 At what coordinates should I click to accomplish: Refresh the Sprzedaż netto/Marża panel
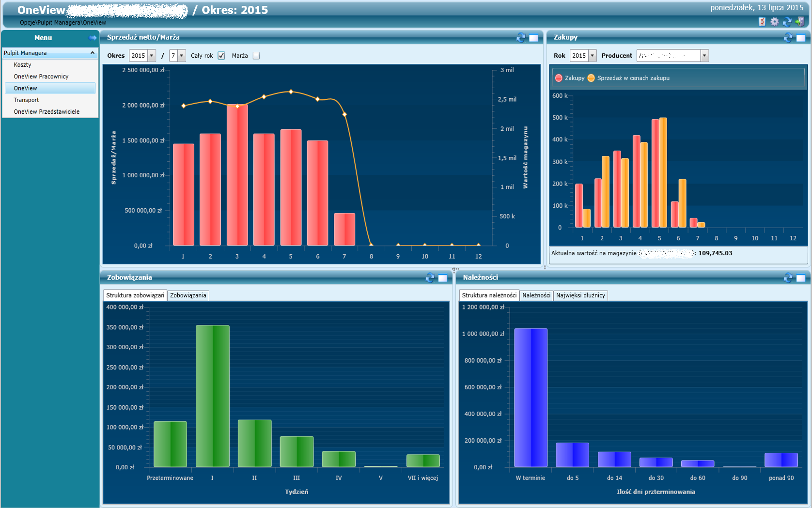point(521,38)
